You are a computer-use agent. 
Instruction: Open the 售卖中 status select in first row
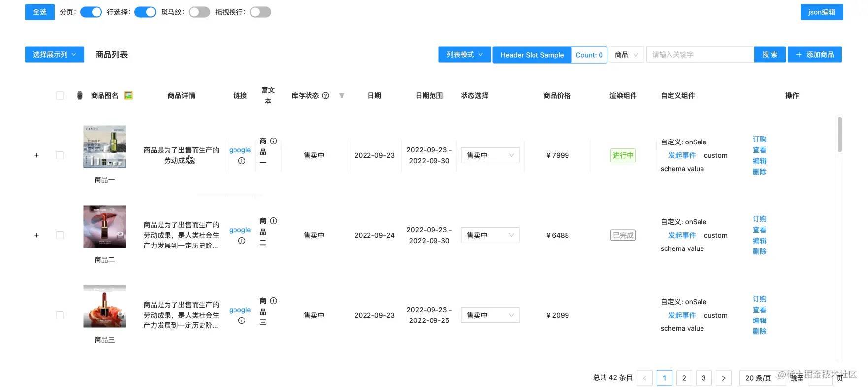(490, 155)
